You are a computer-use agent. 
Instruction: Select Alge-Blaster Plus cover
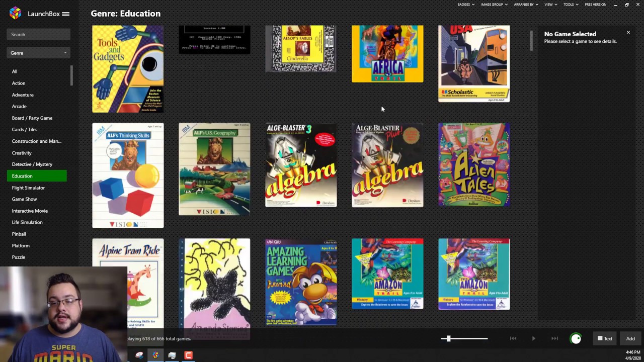(387, 165)
